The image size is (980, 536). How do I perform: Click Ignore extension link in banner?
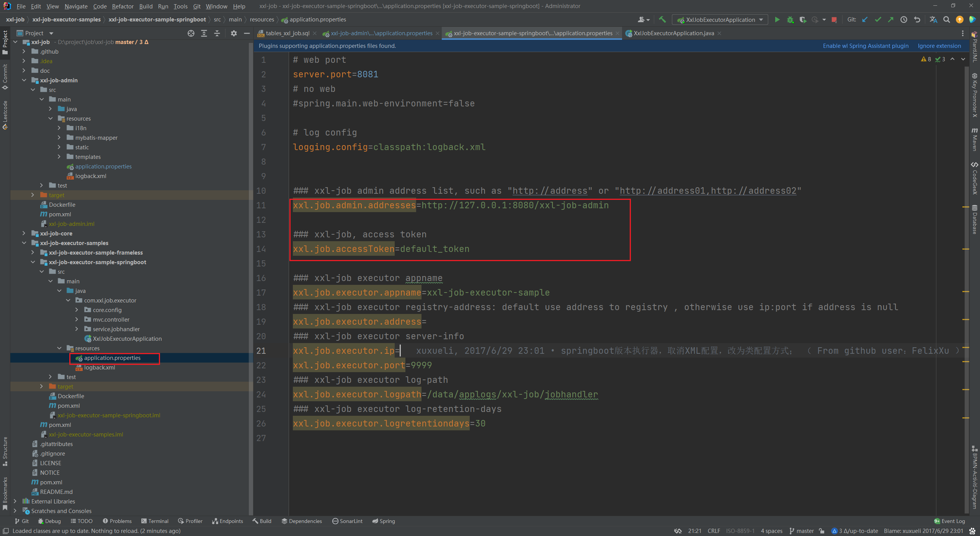tap(939, 46)
